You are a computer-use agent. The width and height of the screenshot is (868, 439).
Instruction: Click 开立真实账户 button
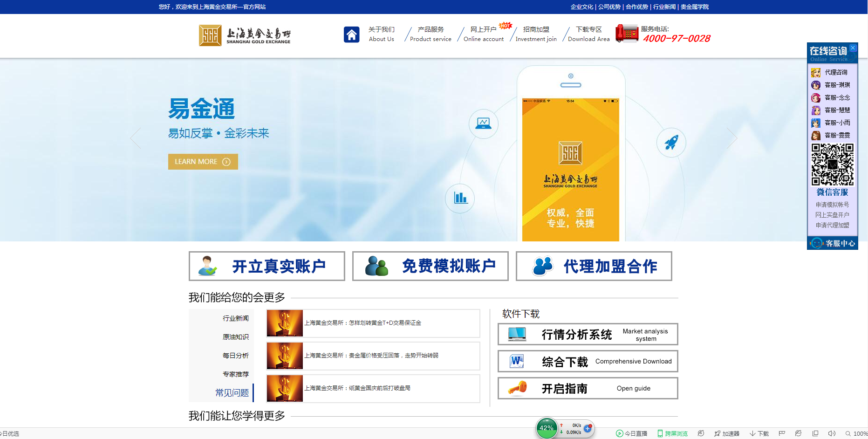point(267,266)
